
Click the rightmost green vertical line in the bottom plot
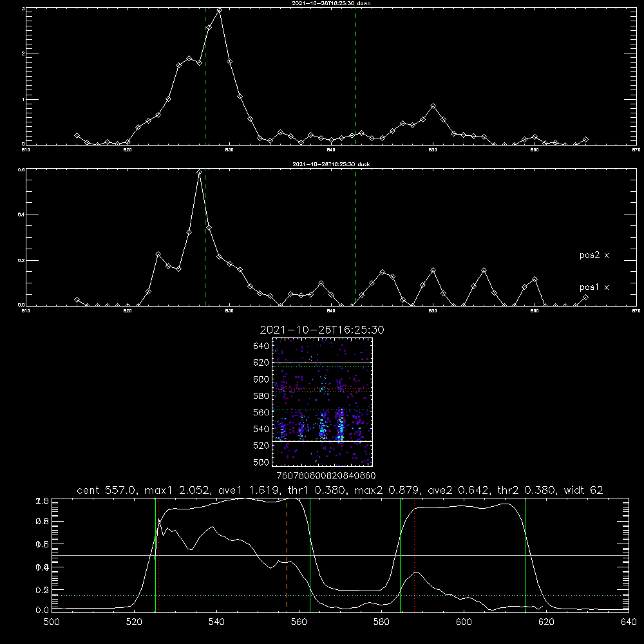click(x=526, y=554)
